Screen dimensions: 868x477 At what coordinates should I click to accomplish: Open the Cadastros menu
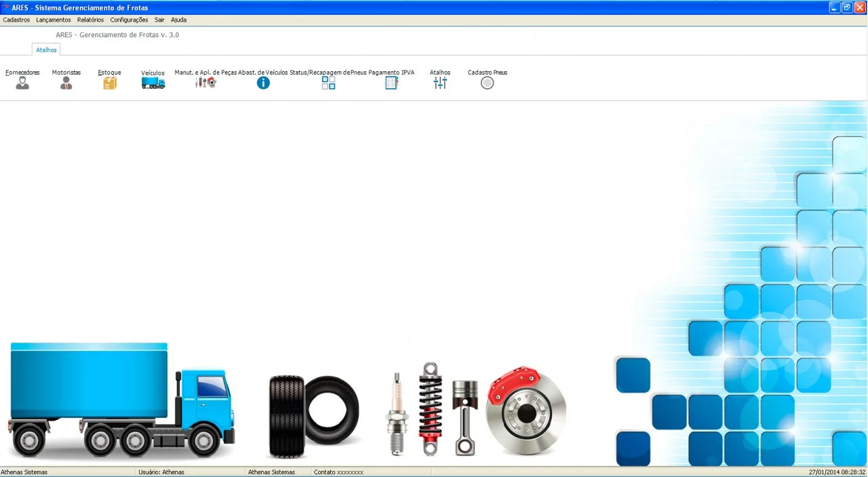[16, 20]
